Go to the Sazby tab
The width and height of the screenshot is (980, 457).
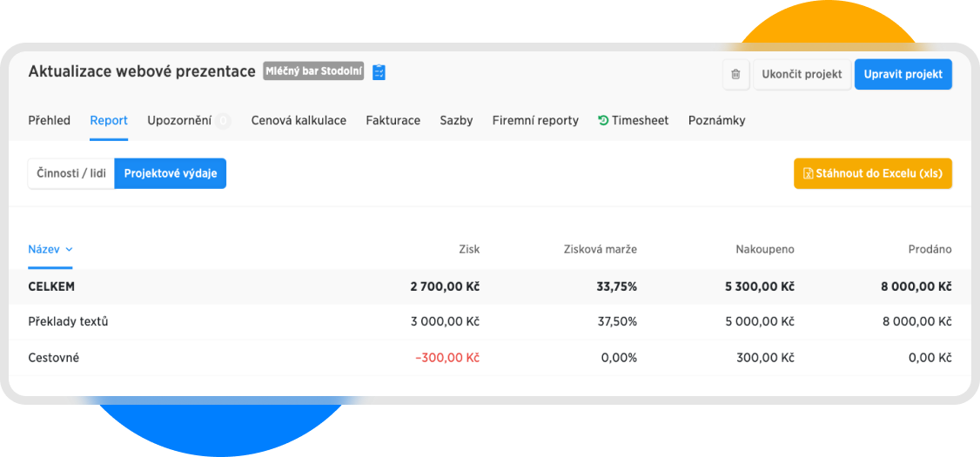pyautogui.click(x=456, y=121)
